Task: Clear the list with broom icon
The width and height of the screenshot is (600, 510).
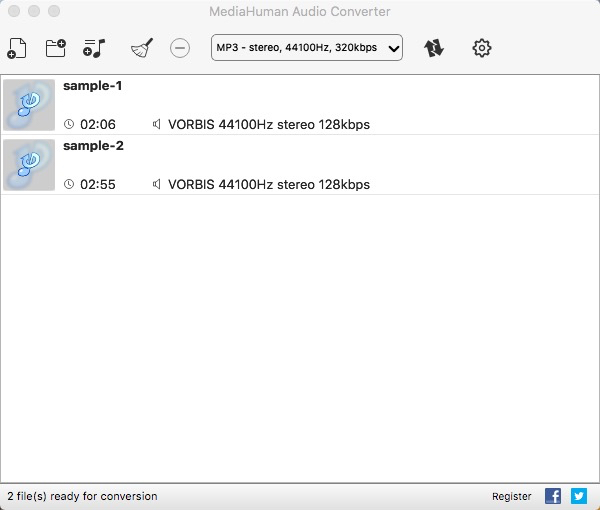Action: coord(142,48)
